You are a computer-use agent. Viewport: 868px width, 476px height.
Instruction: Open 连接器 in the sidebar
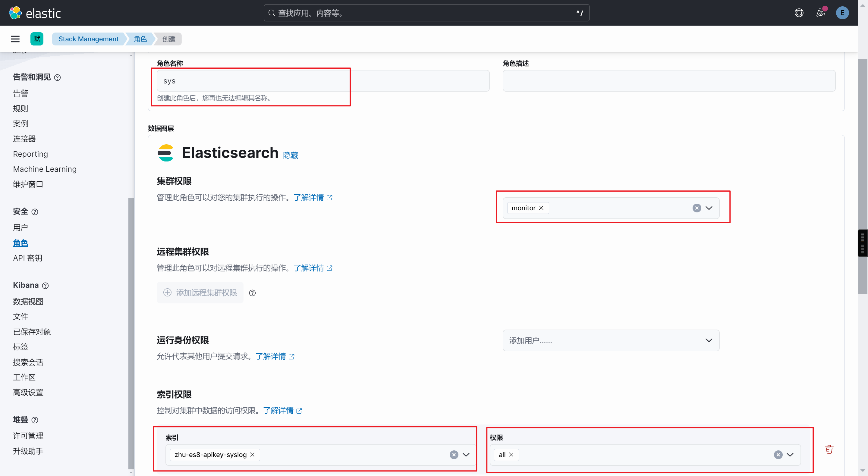pos(24,139)
